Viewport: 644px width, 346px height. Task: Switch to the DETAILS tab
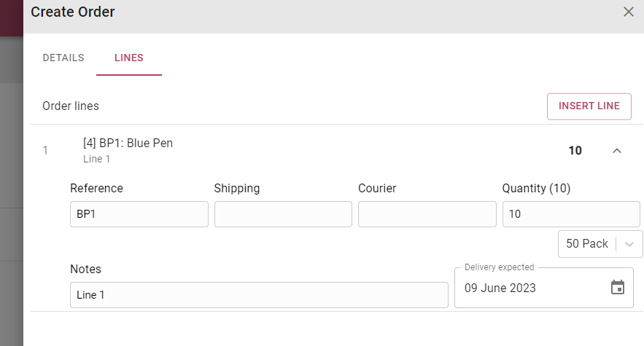(x=63, y=58)
